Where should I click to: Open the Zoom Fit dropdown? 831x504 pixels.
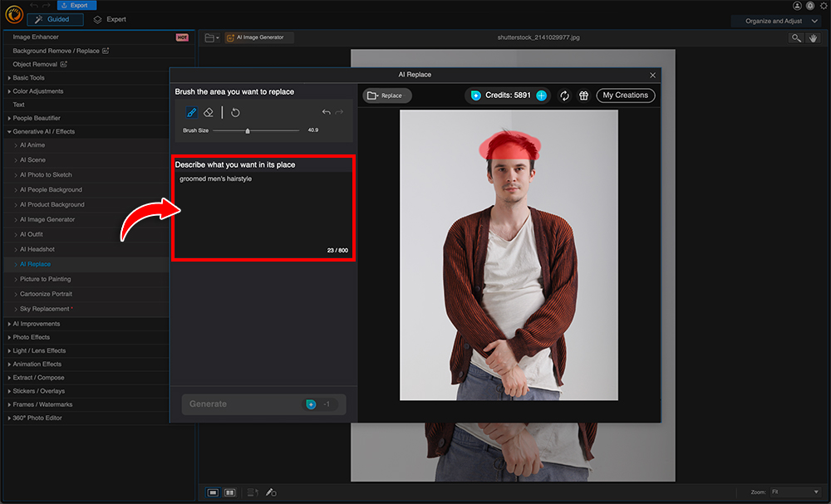795,492
